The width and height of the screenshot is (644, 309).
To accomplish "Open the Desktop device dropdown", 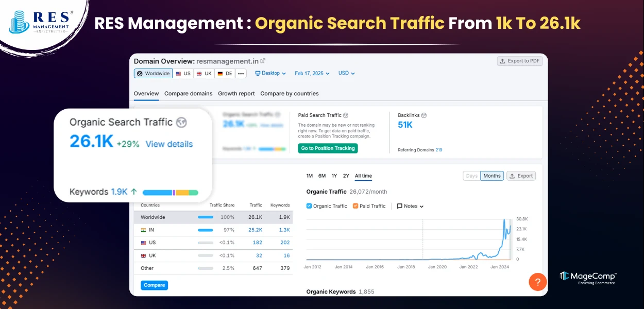I will pyautogui.click(x=271, y=73).
